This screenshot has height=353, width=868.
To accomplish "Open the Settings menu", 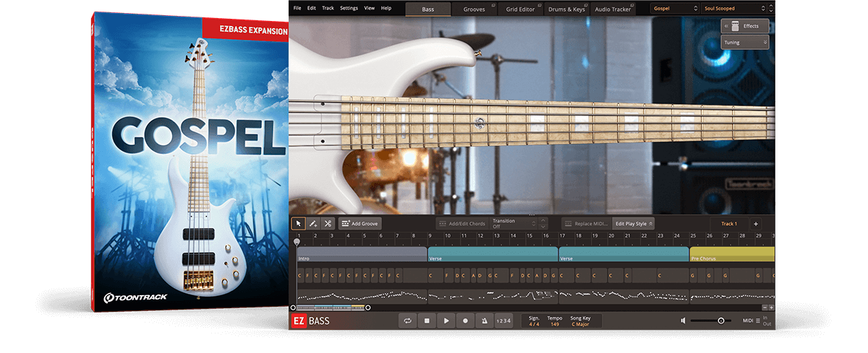I will 349,8.
